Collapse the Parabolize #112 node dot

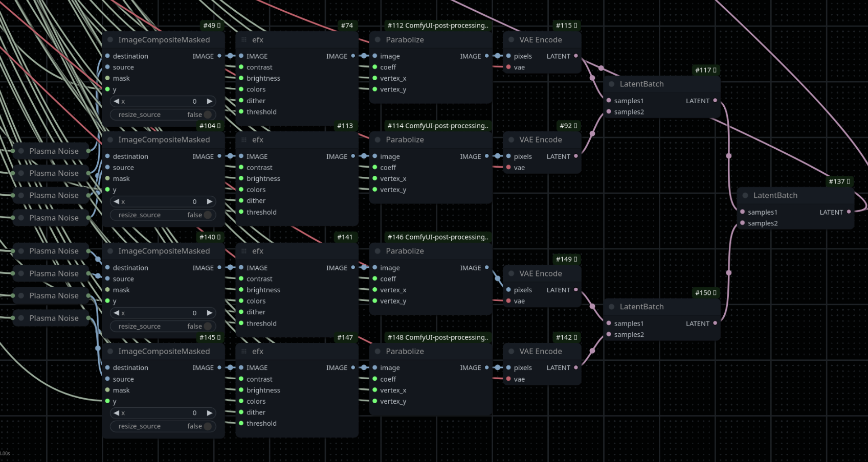pyautogui.click(x=377, y=40)
